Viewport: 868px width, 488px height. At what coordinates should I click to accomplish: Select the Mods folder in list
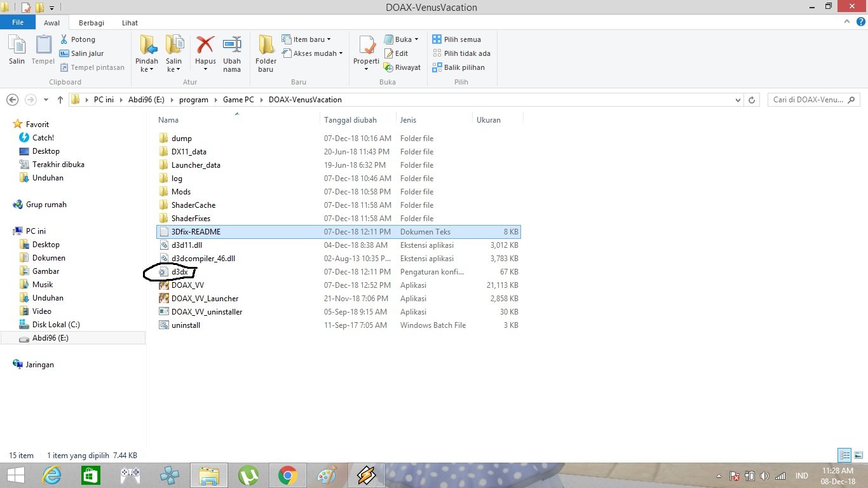point(181,191)
